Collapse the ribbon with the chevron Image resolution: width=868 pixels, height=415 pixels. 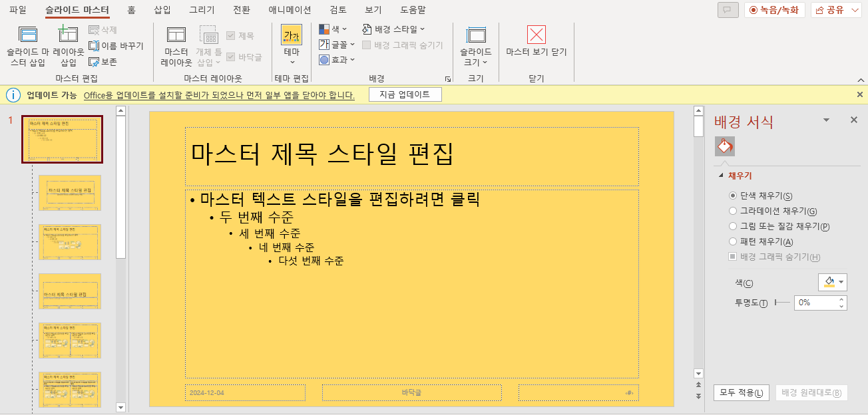coord(861,79)
